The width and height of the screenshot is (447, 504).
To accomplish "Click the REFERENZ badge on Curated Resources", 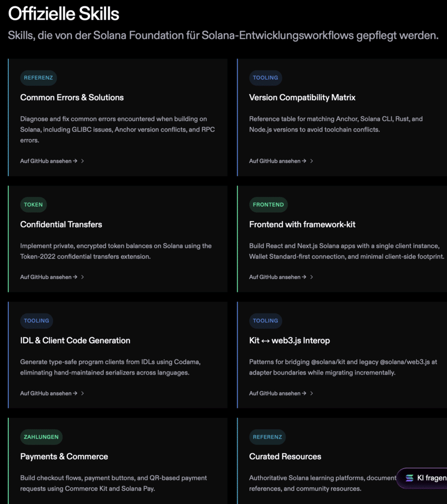I will tap(268, 437).
